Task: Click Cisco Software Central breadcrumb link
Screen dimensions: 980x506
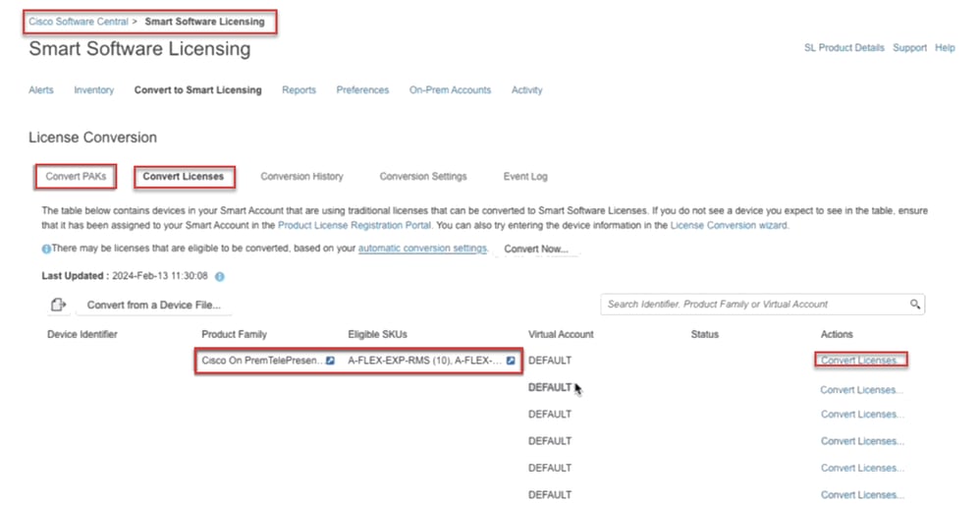Action: tap(79, 22)
